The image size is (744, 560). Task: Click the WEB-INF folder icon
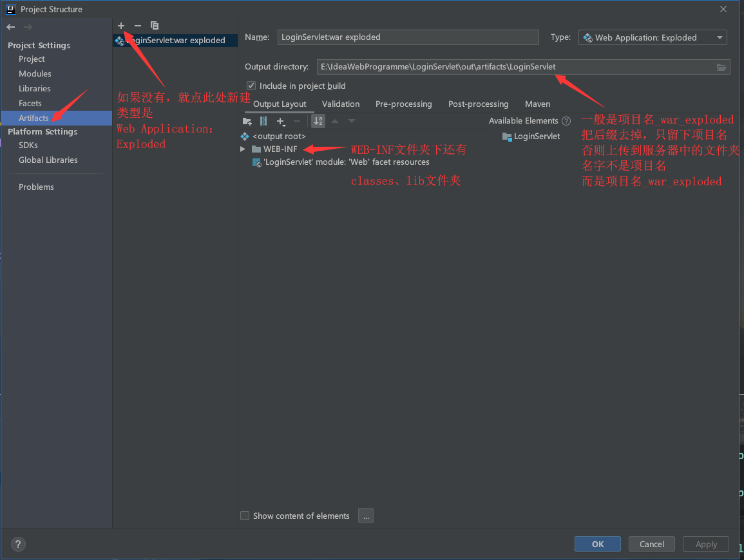pyautogui.click(x=256, y=149)
